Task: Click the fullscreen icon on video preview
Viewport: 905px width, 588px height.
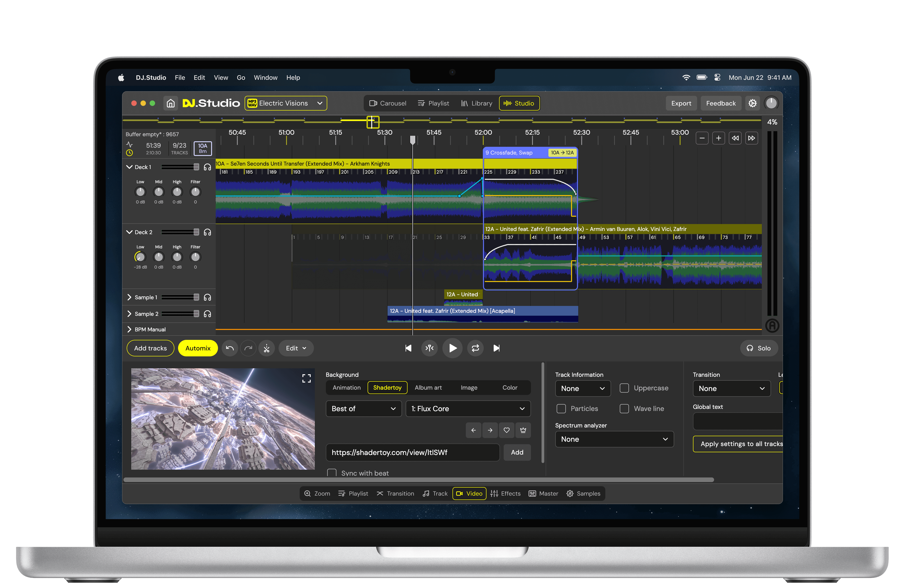Action: pyautogui.click(x=306, y=378)
